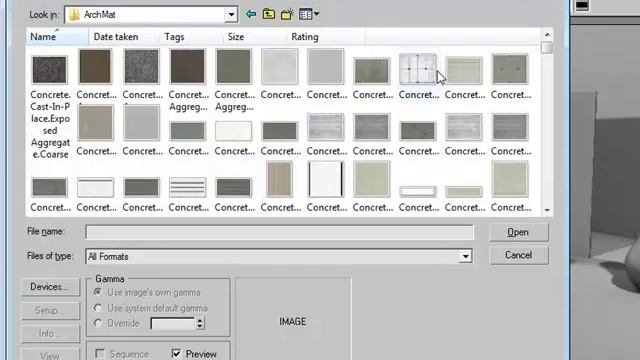640x360 pixels.
Task: Expand the Files of type dropdown
Action: (x=465, y=256)
